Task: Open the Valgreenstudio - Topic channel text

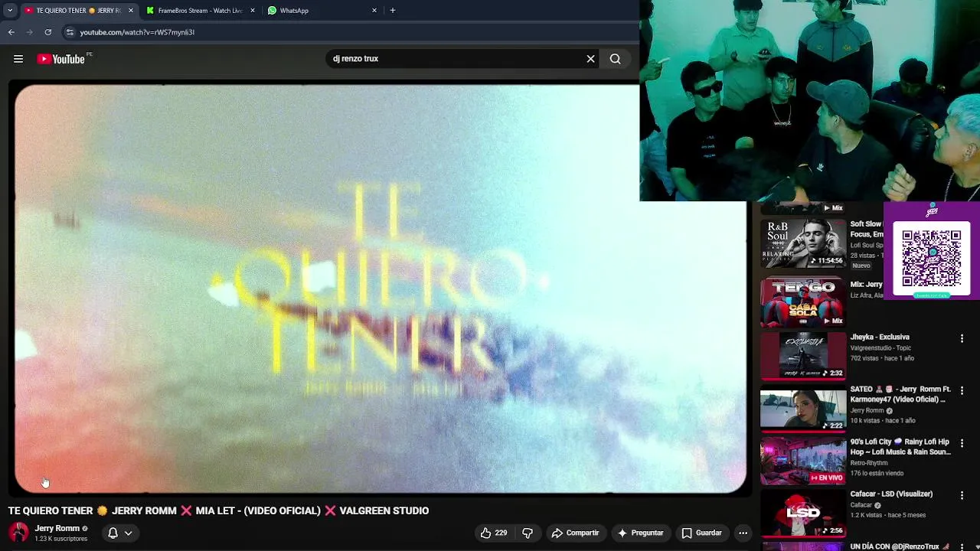Action: coord(880,348)
